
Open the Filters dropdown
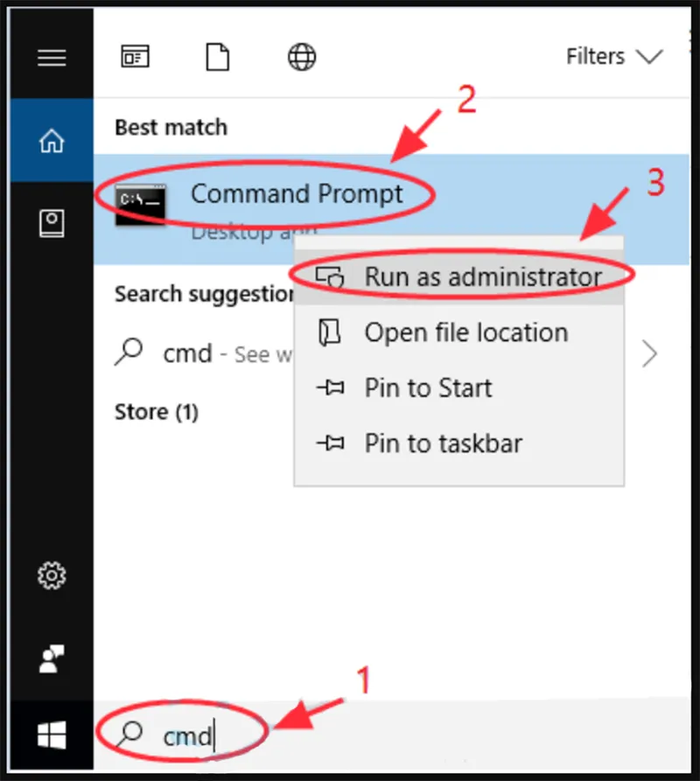613,58
